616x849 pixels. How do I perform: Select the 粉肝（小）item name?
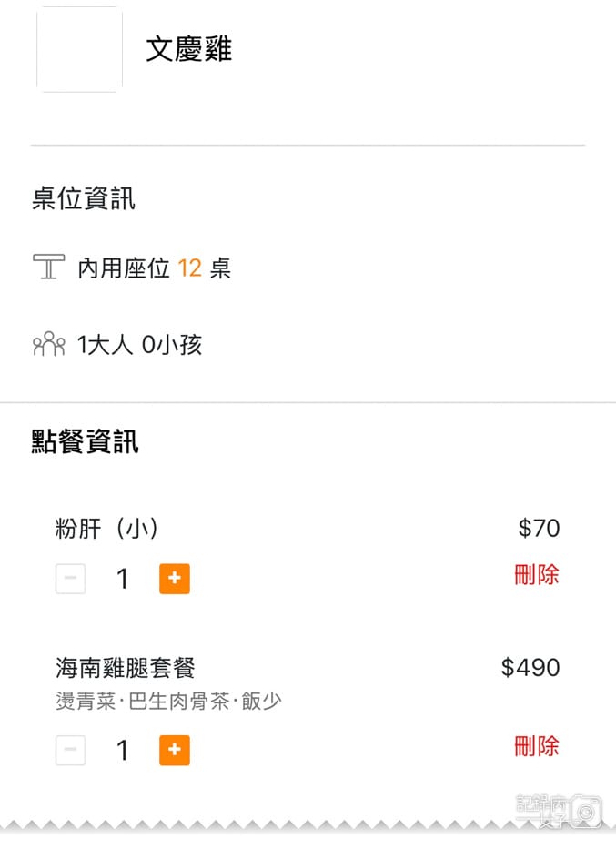pyautogui.click(x=106, y=528)
